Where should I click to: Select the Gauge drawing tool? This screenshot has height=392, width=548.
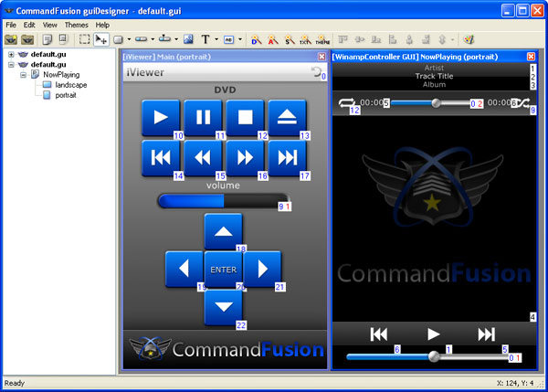click(x=142, y=39)
